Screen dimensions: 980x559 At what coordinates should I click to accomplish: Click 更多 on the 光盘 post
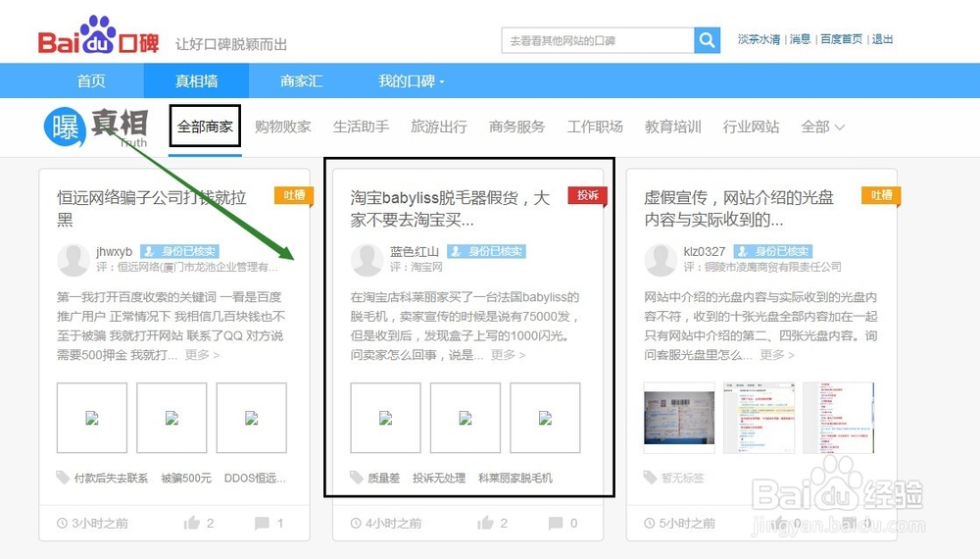[x=777, y=355]
